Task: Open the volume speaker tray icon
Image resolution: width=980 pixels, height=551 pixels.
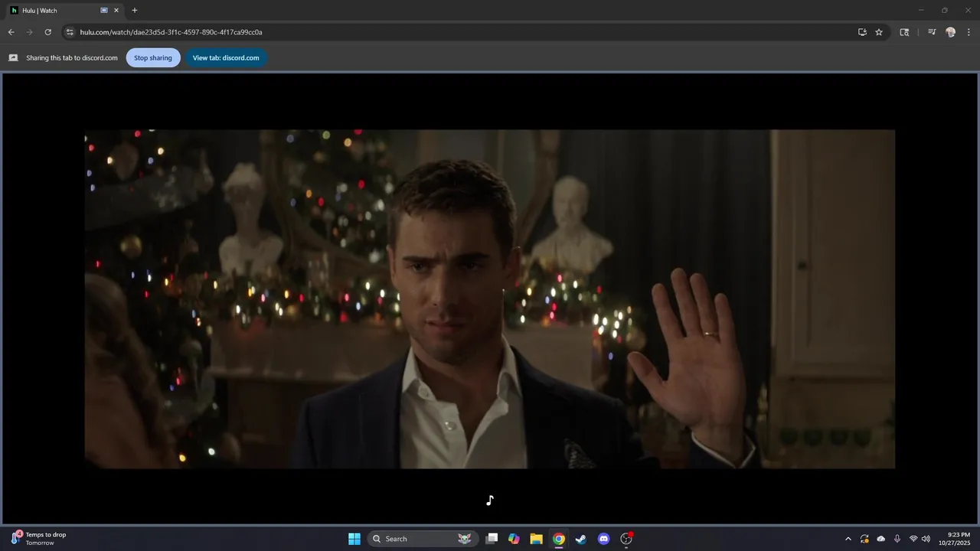Action: [926, 539]
